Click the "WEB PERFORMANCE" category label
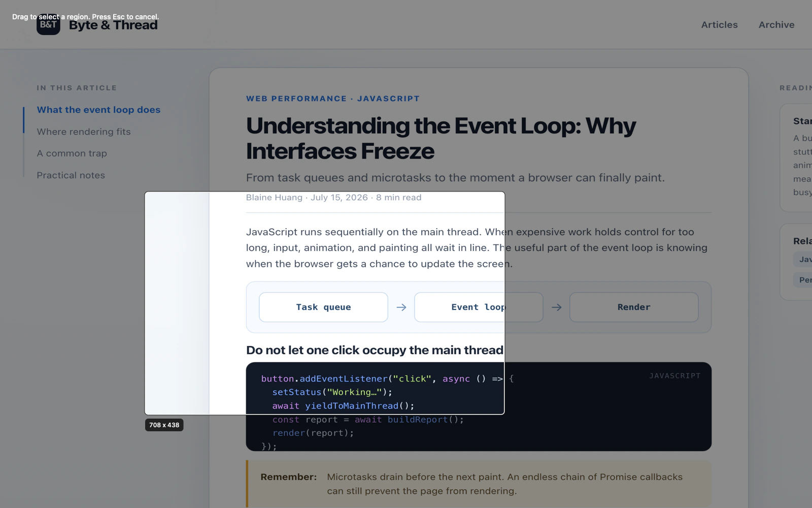This screenshot has height=508, width=812. click(296, 99)
